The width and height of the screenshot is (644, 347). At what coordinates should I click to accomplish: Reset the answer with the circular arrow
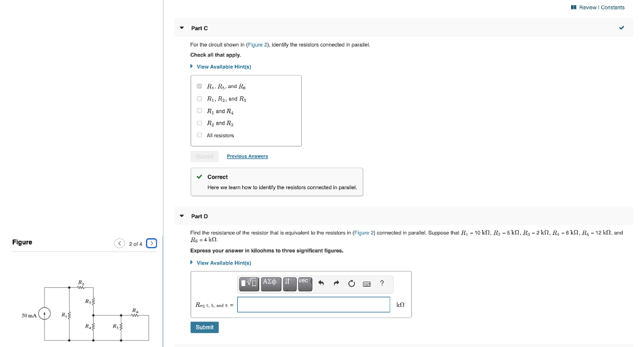352,284
